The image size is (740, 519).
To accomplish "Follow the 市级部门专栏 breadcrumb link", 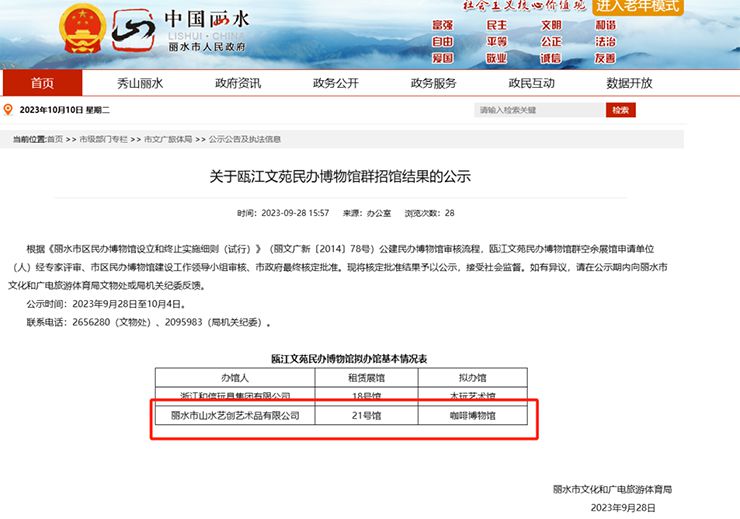I will tap(103, 139).
